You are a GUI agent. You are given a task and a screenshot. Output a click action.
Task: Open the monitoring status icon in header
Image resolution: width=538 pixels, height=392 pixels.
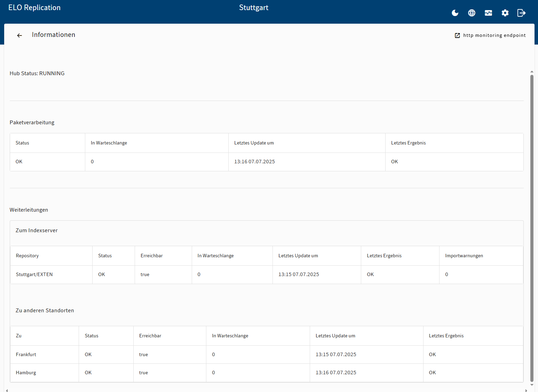tap(488, 13)
